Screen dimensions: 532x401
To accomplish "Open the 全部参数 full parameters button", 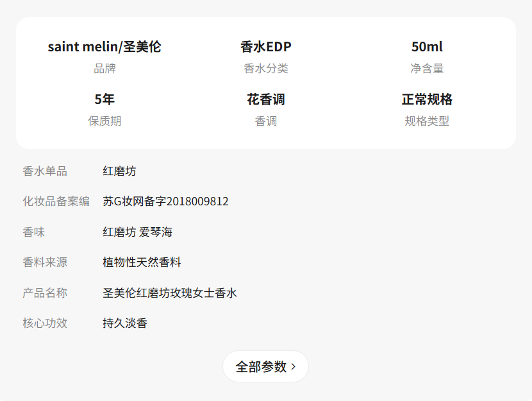I will [265, 366].
